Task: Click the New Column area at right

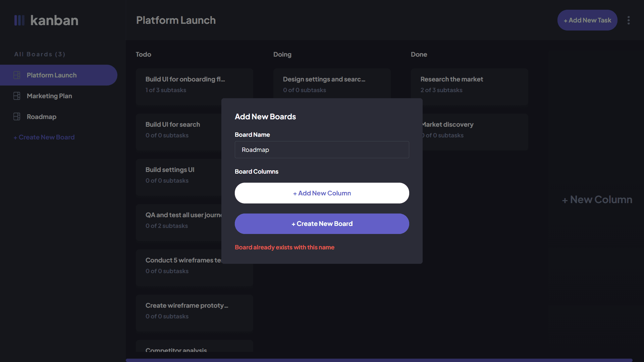Action: [x=597, y=200]
